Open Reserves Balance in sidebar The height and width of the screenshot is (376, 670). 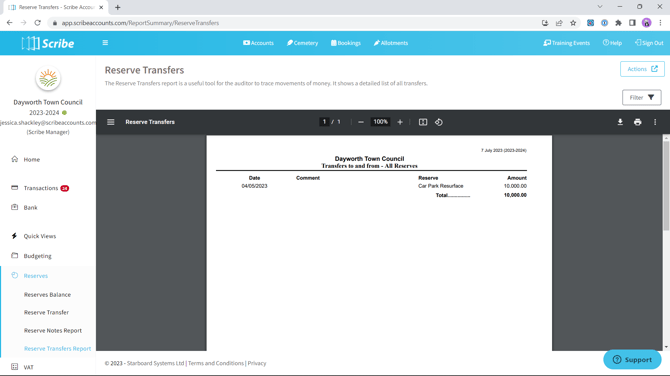(47, 295)
